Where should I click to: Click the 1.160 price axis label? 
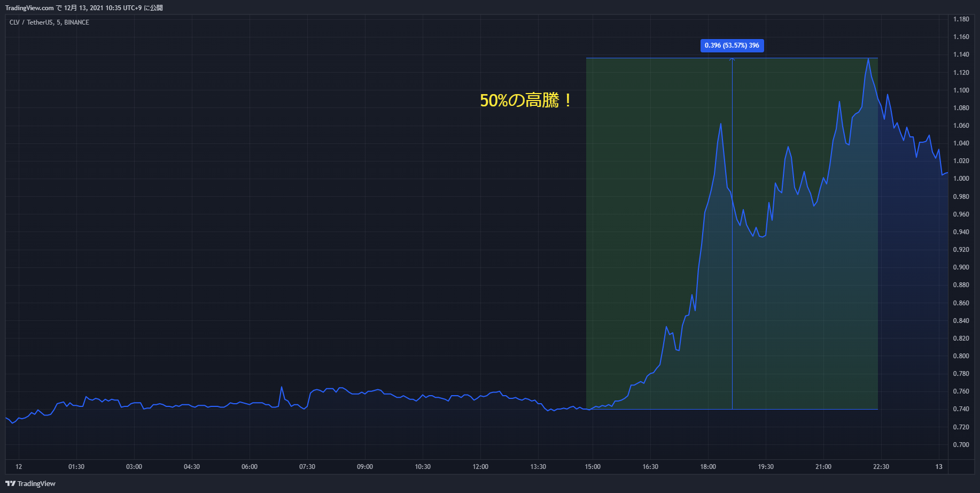961,37
